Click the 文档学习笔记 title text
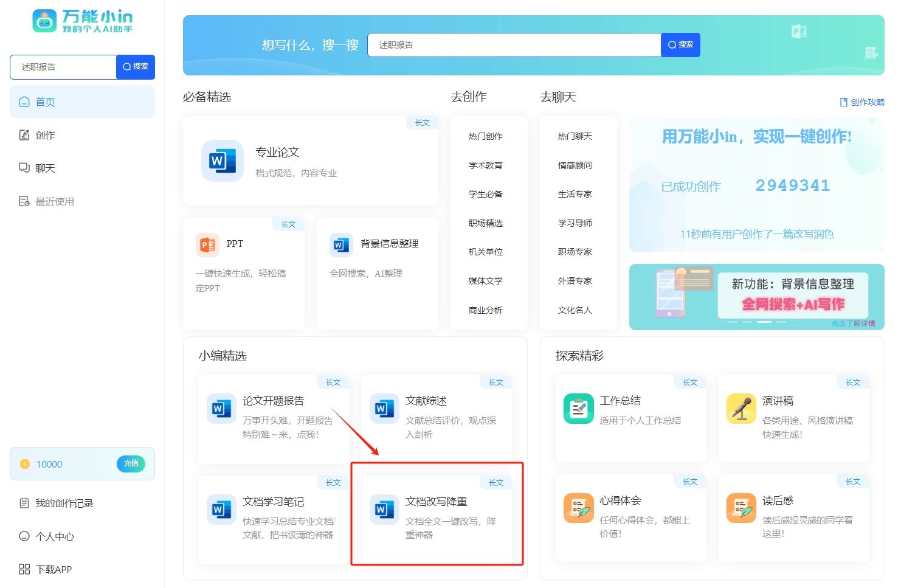The width and height of the screenshot is (901, 588). [274, 502]
